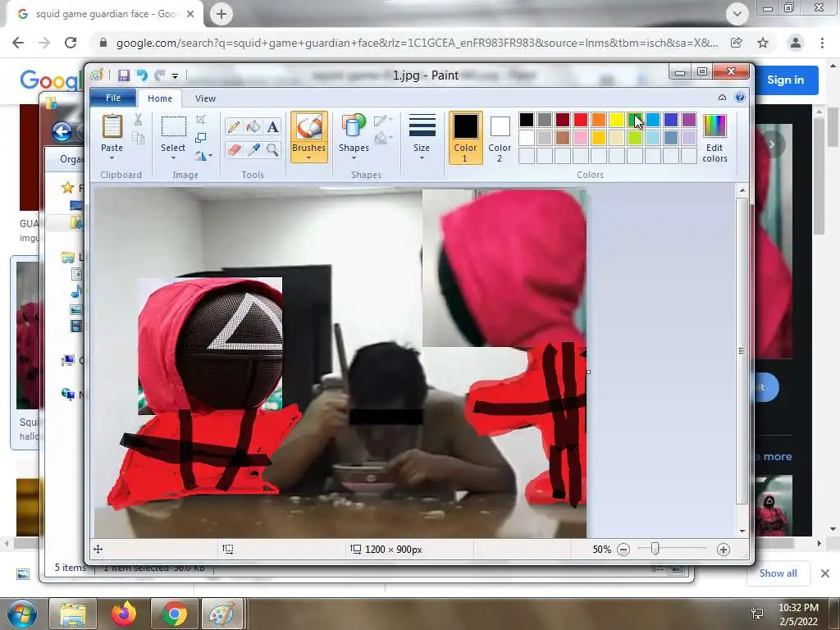Screen dimensions: 840x630
Task: Open File Explorer from the taskbar
Action: pyautogui.click(x=73, y=614)
